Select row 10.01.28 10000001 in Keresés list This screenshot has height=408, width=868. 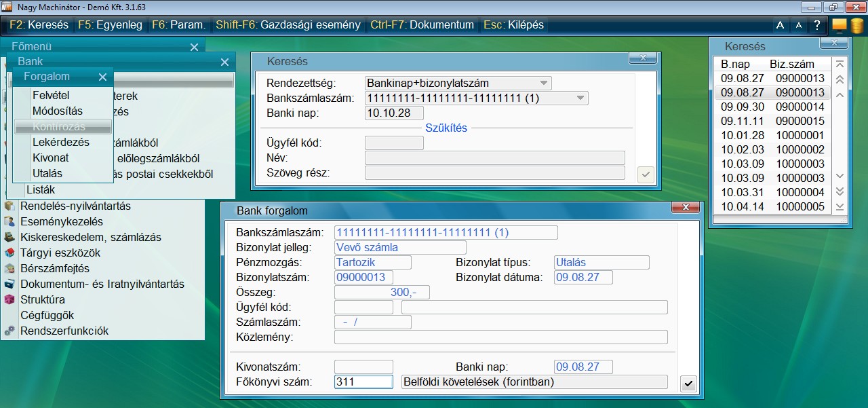click(772, 135)
